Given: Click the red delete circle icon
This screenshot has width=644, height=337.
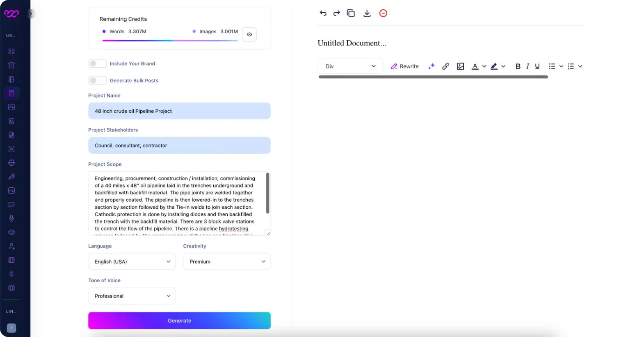Looking at the screenshot, I should tap(383, 13).
